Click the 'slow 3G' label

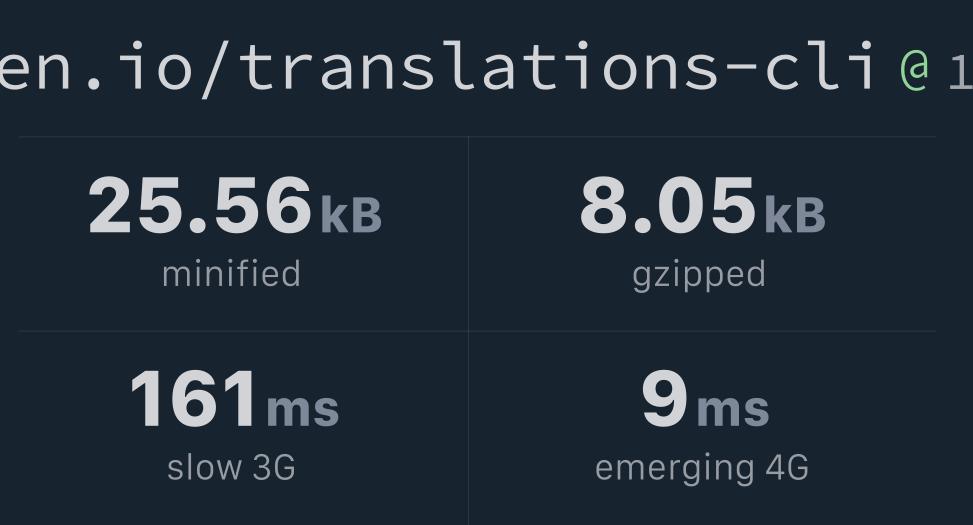231,467
